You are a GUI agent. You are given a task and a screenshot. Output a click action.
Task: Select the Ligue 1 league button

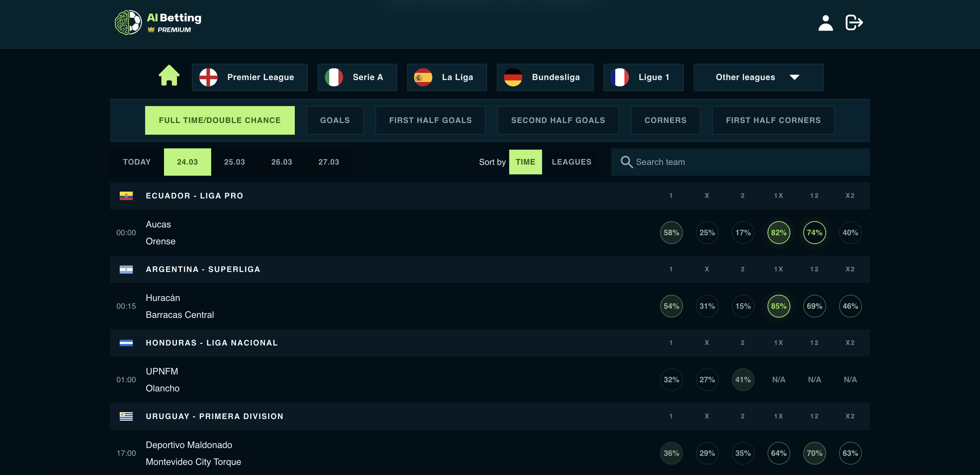tap(643, 77)
